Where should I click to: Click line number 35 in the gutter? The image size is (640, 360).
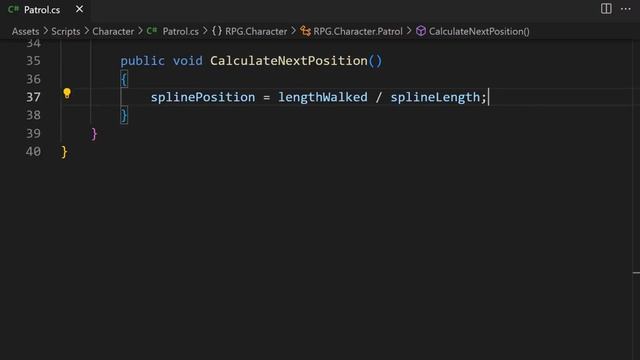pyautogui.click(x=33, y=61)
